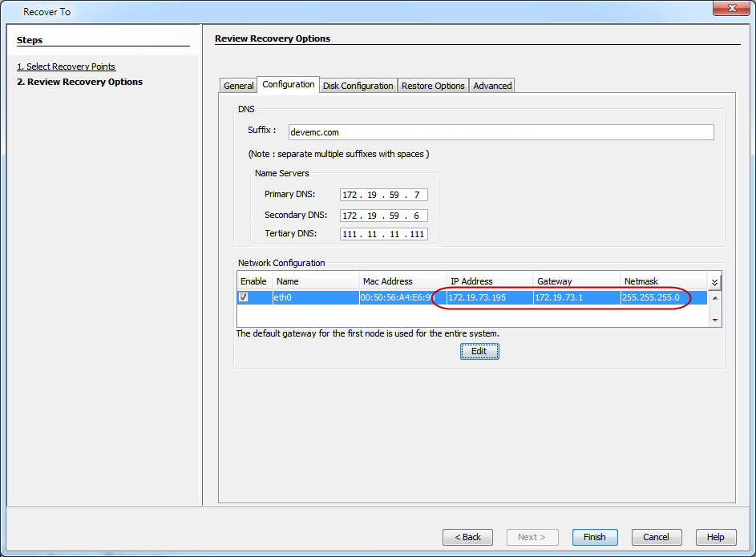The image size is (756, 557).
Task: Click into the DNS Suffix field
Action: [x=500, y=132]
